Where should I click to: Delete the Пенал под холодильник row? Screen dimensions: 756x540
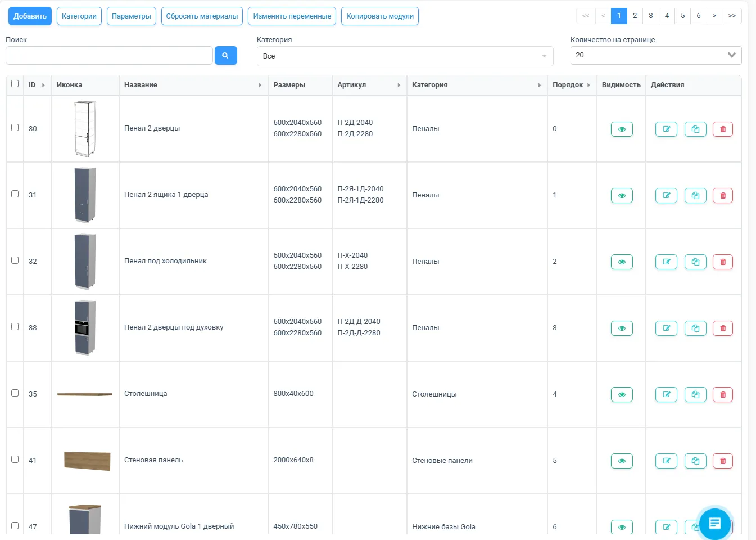723,262
